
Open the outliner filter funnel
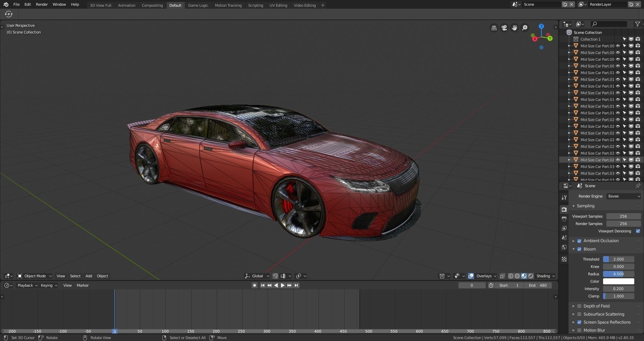click(x=637, y=24)
